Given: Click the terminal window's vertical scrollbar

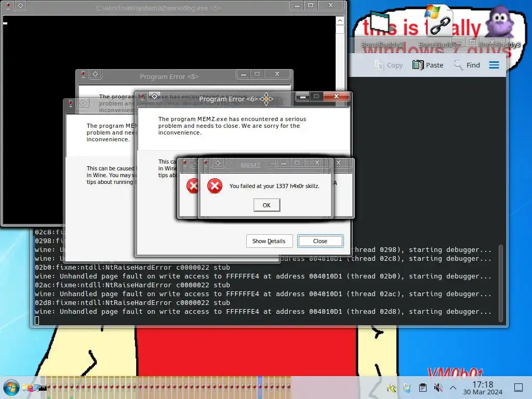Looking at the screenshot, I should [500, 283].
